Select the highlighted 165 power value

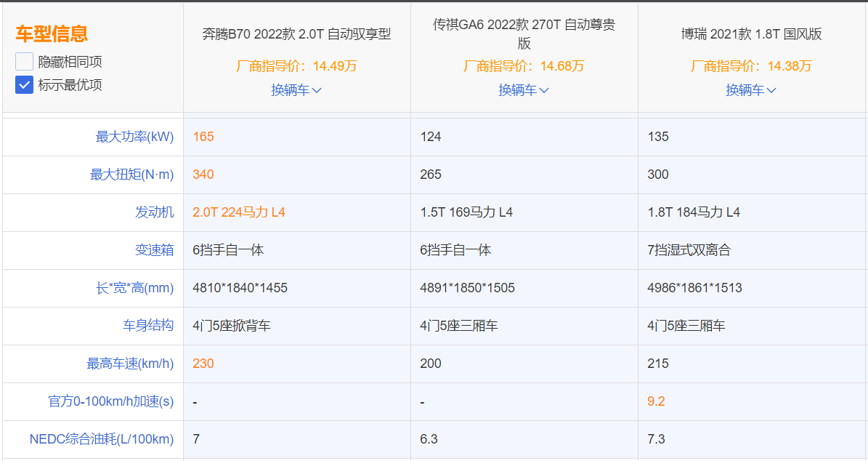click(203, 137)
